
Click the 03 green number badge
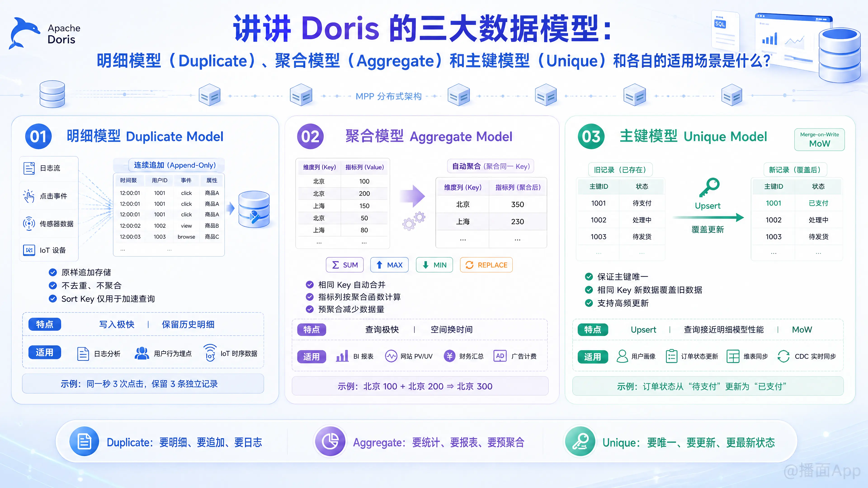(x=591, y=137)
